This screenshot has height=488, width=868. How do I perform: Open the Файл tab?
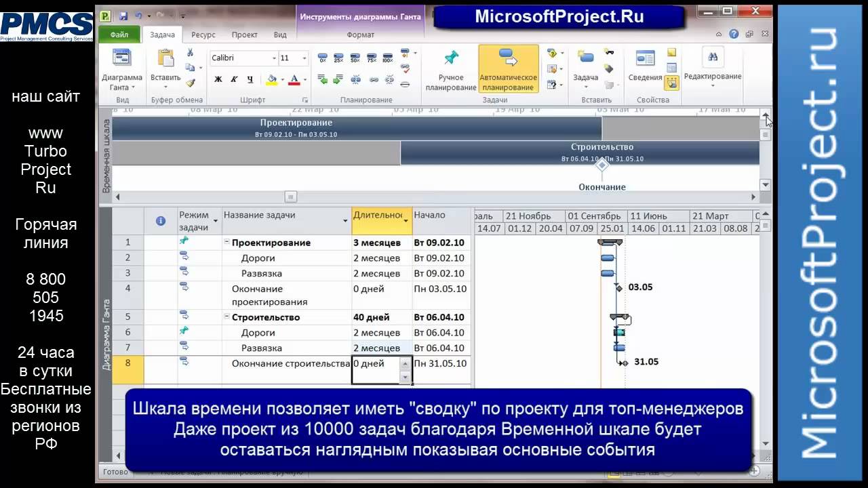point(119,35)
